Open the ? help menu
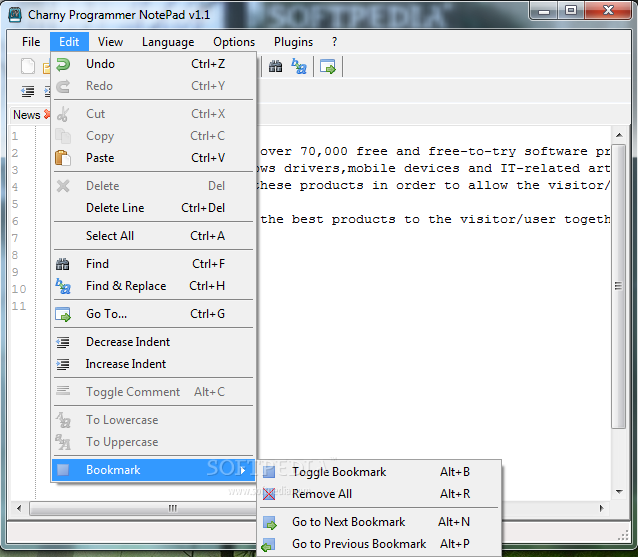Image resolution: width=638 pixels, height=557 pixels. tap(334, 42)
